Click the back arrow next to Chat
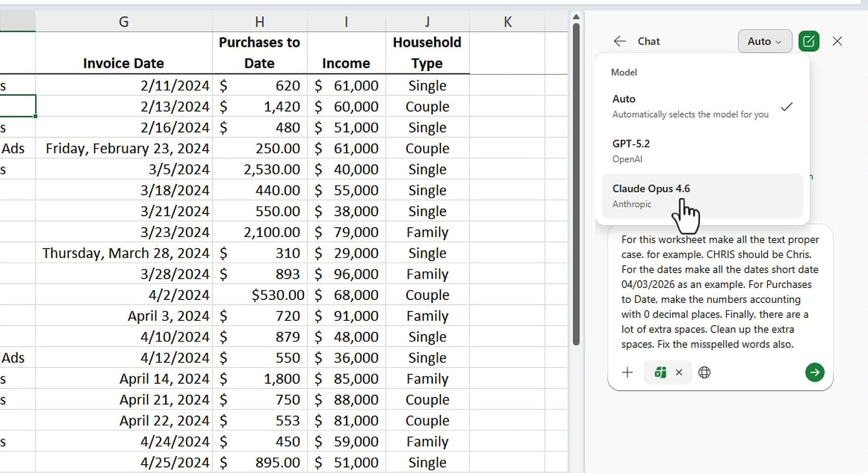 pos(620,41)
